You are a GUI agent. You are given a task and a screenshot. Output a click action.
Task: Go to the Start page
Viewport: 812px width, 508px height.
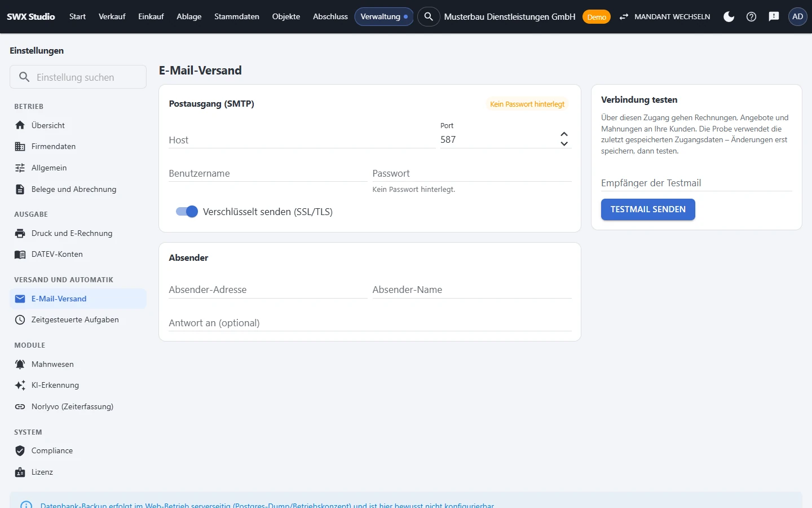tap(77, 16)
